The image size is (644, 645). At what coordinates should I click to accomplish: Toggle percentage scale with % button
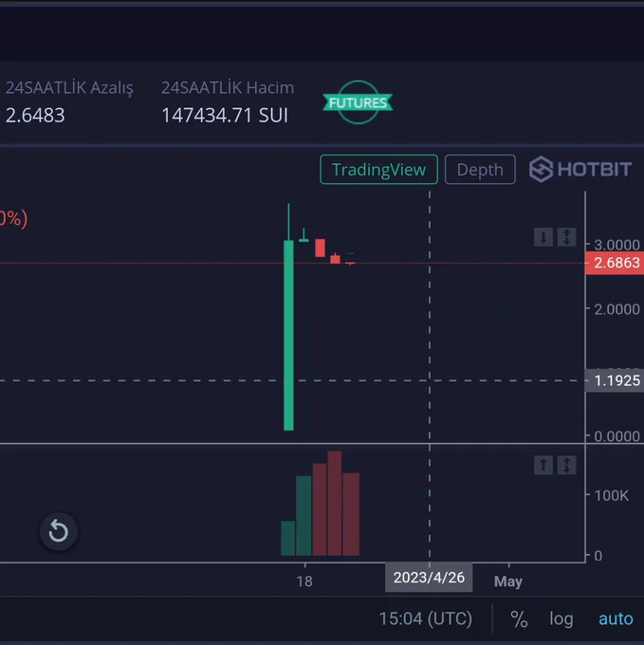[519, 618]
